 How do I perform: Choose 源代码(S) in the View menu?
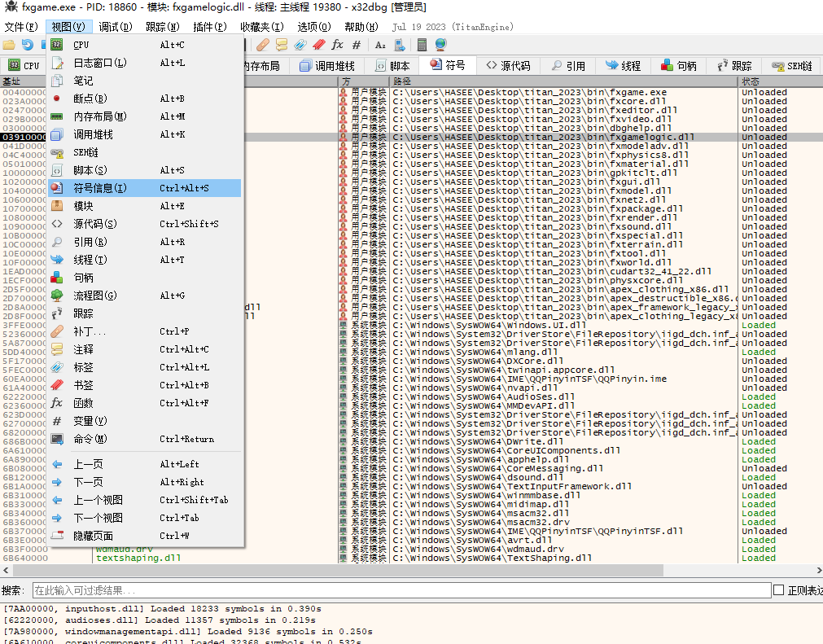point(144,224)
